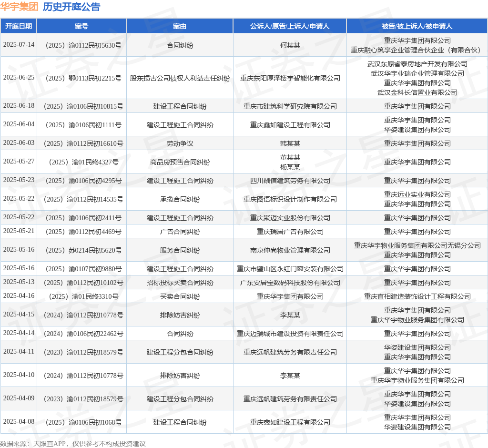Click cause 商品房预售合同纠纷

pos(180,162)
